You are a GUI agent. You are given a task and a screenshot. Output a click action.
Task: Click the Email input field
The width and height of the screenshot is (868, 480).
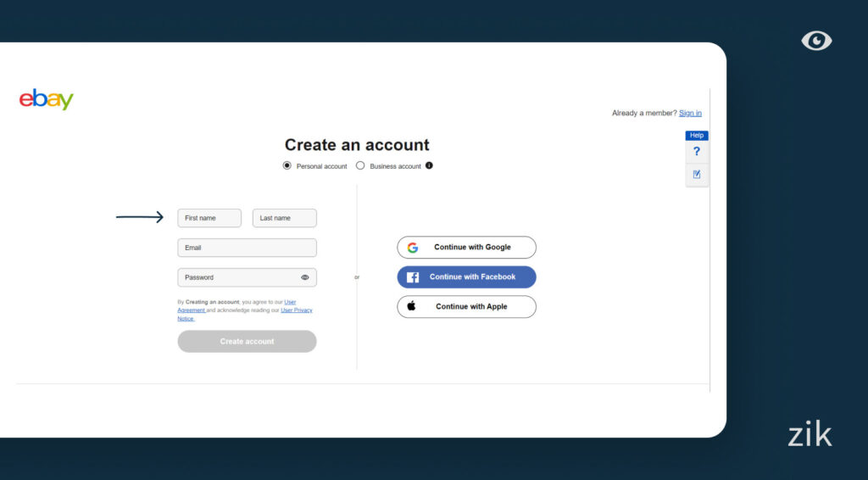247,248
